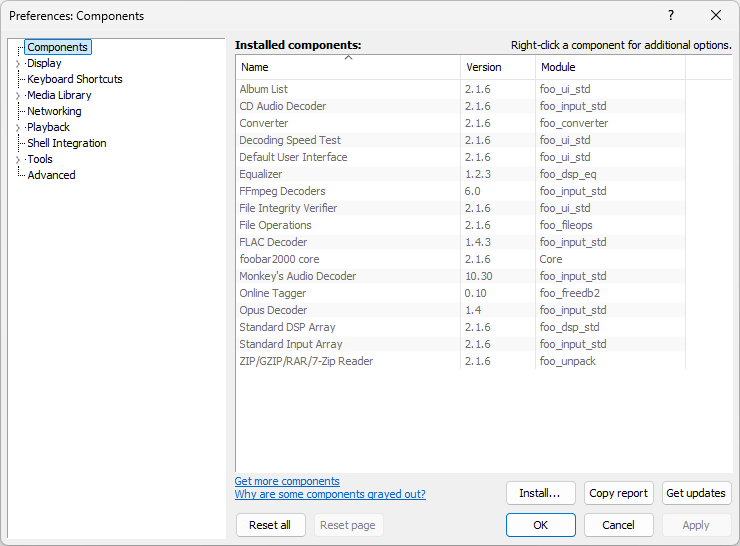Expand the Playback tree node
The width and height of the screenshot is (740, 546).
pyautogui.click(x=18, y=128)
